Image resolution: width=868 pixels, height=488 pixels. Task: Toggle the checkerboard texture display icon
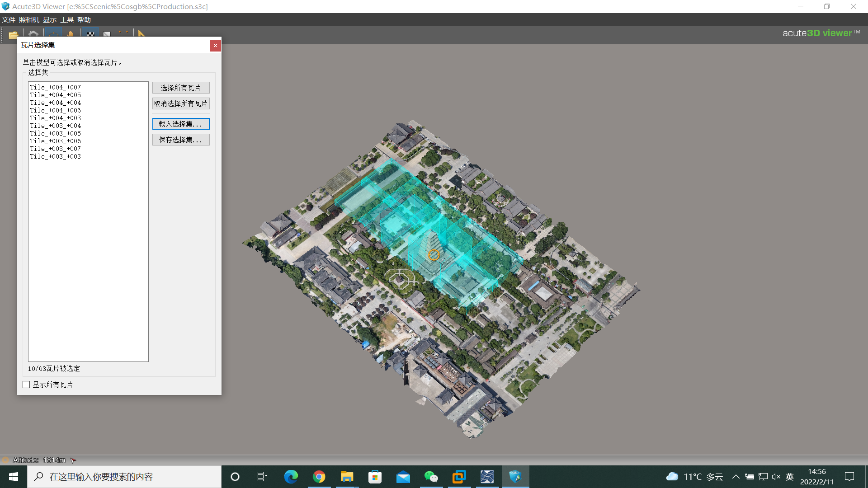pyautogui.click(x=90, y=34)
